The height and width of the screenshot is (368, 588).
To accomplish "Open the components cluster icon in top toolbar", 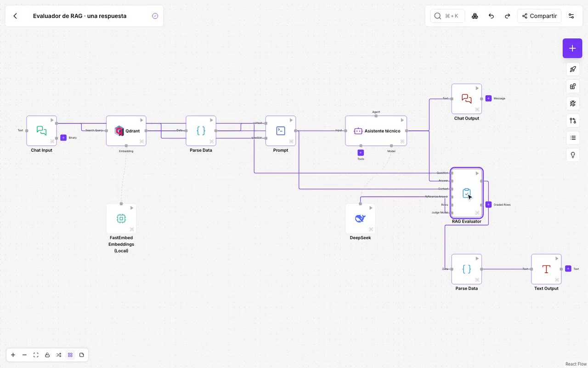I will 475,16.
